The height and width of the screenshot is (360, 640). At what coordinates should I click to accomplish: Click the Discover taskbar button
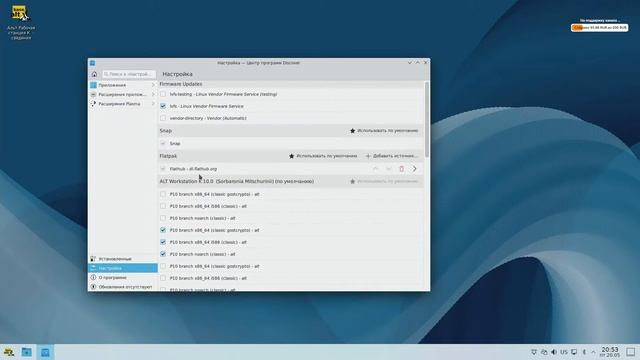click(45, 352)
